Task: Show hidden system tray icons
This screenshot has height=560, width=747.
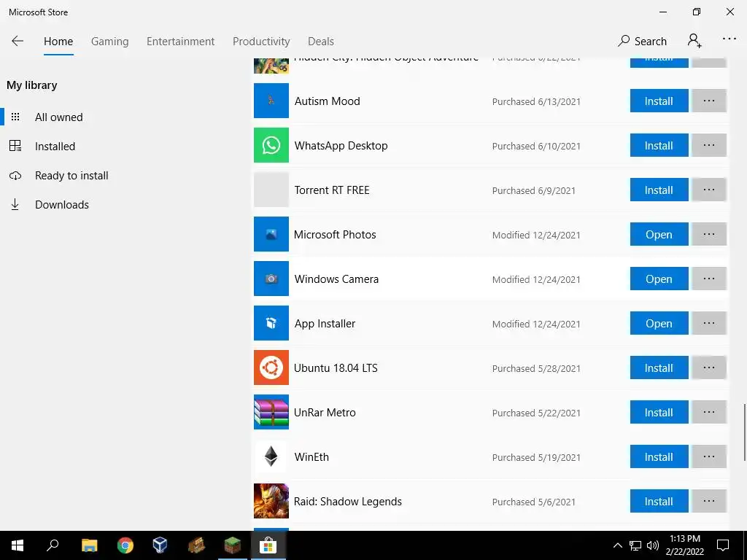Action: click(x=617, y=545)
